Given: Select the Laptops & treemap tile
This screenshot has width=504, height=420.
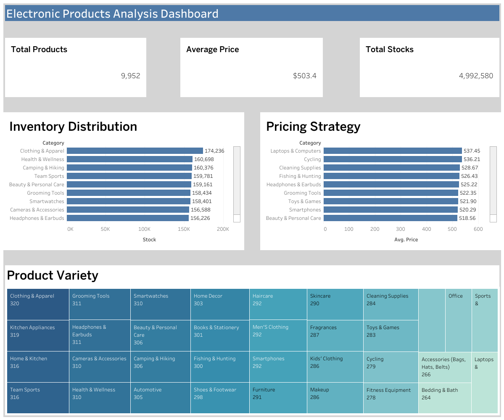Looking at the screenshot, I should click(x=485, y=383).
